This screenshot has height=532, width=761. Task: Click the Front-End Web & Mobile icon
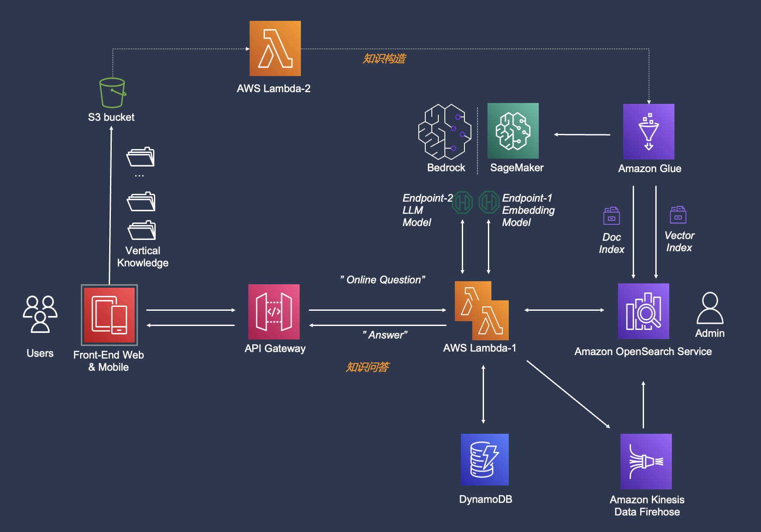[x=110, y=315]
